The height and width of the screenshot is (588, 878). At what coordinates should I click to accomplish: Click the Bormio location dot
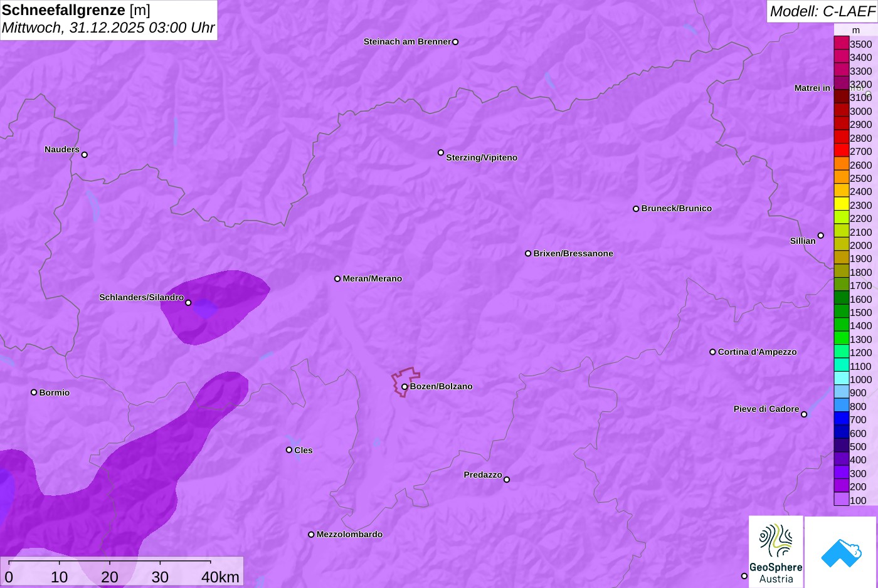[x=34, y=392]
